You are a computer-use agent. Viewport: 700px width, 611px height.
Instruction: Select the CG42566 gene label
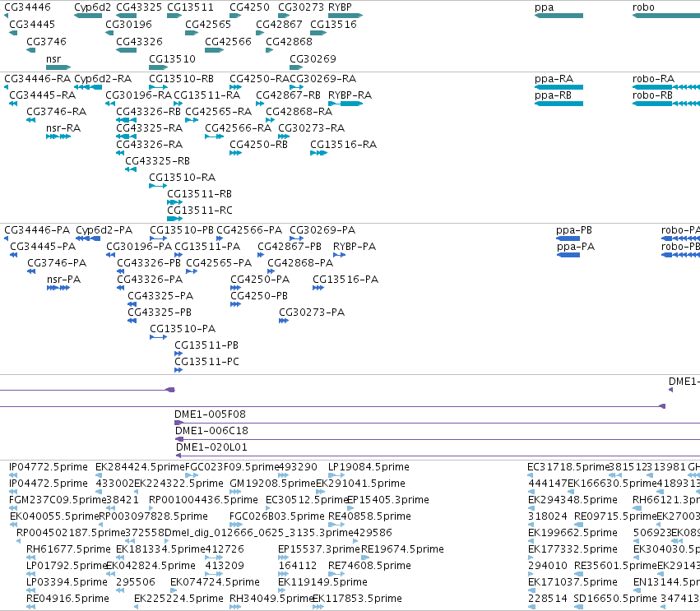coord(228,41)
